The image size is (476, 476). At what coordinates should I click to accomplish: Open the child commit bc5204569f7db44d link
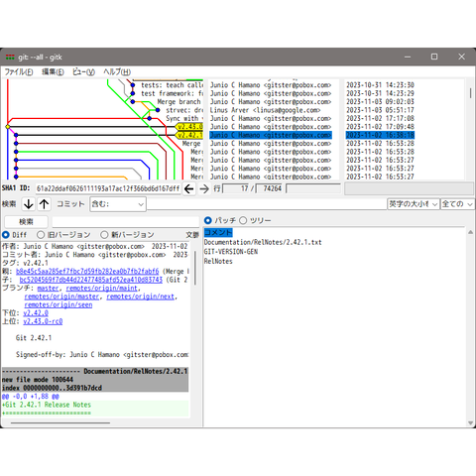tap(91, 280)
